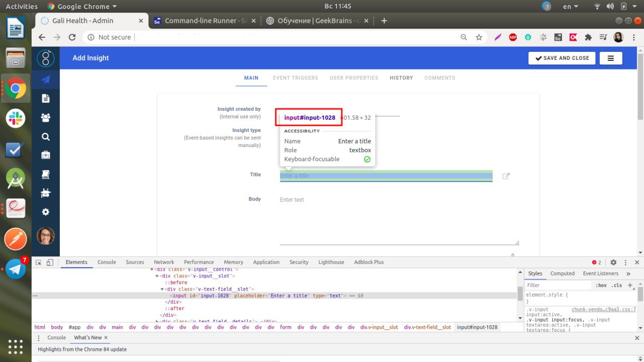The width and height of the screenshot is (644, 362).
Task: Open the settings gear in admin sidebar
Action: 46,212
